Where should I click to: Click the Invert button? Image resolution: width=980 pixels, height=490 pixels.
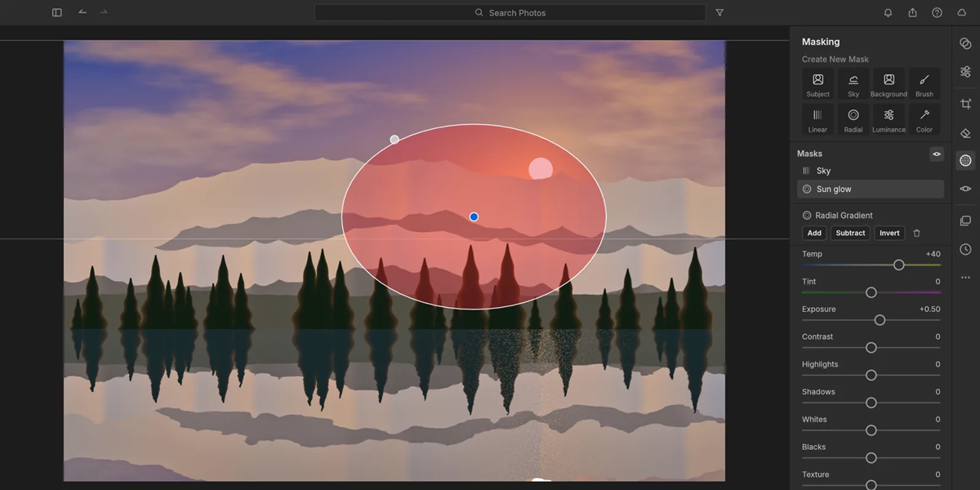click(x=889, y=233)
